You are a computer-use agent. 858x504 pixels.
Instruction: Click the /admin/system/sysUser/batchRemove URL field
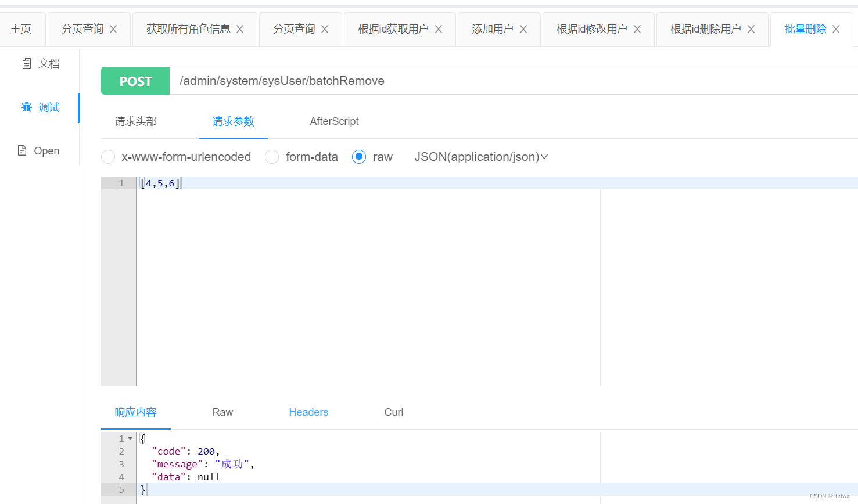pyautogui.click(x=514, y=81)
